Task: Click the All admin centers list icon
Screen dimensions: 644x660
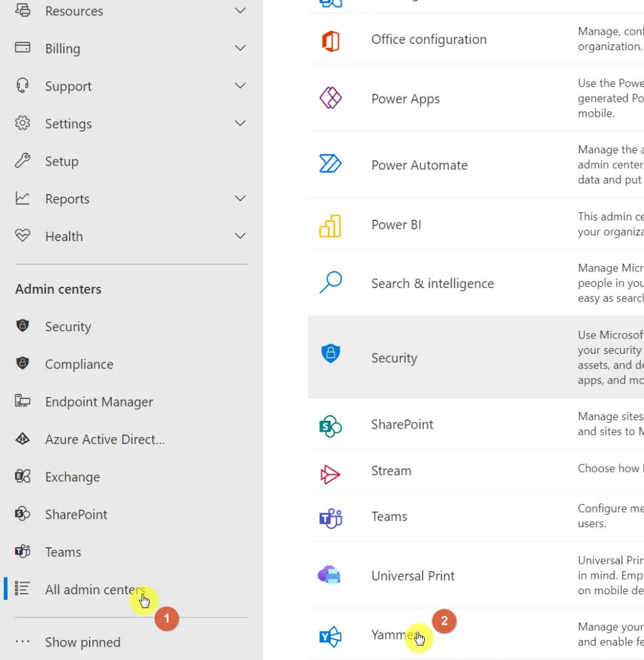Action: [22, 588]
